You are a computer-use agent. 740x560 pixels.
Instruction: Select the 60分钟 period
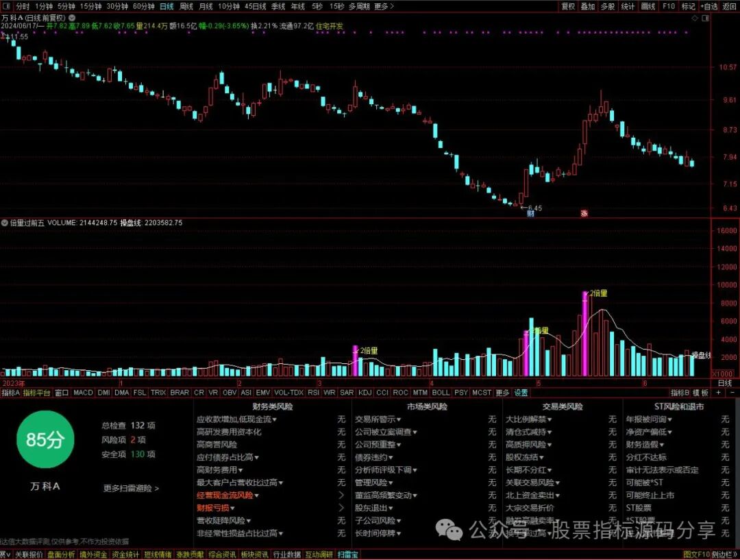tap(143, 6)
